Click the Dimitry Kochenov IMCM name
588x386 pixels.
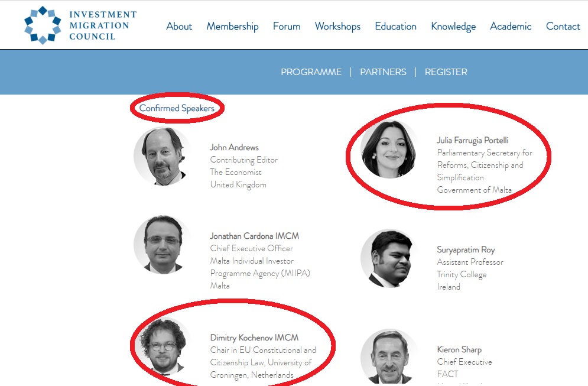(254, 338)
